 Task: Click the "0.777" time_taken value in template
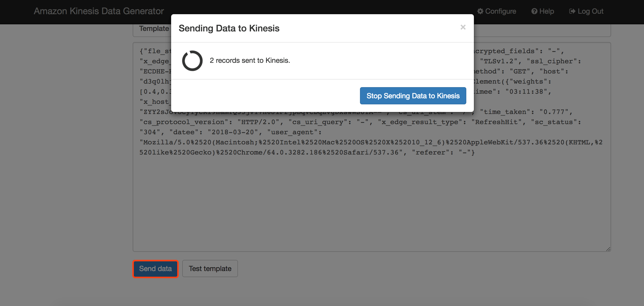(554, 112)
